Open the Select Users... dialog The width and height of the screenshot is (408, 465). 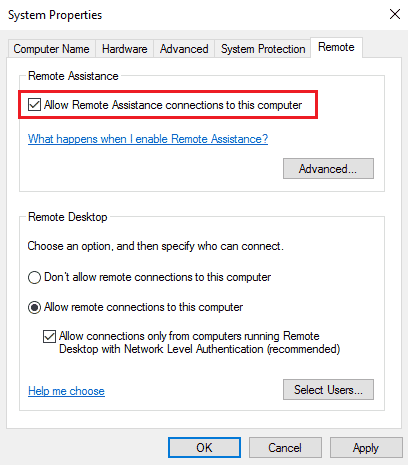click(328, 389)
